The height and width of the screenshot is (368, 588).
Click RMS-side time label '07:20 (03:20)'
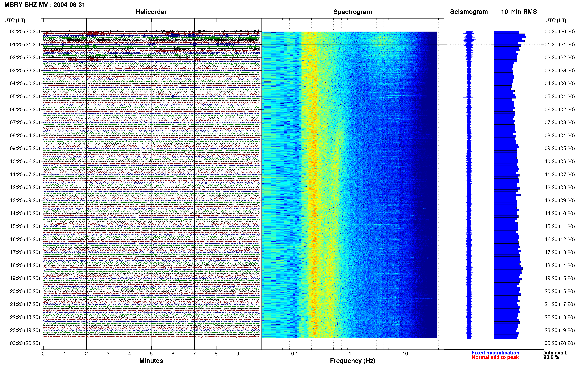point(560,122)
